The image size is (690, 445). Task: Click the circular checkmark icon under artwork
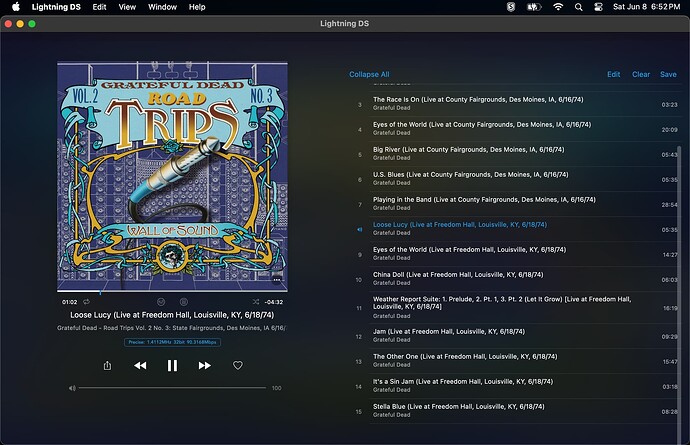pos(161,302)
